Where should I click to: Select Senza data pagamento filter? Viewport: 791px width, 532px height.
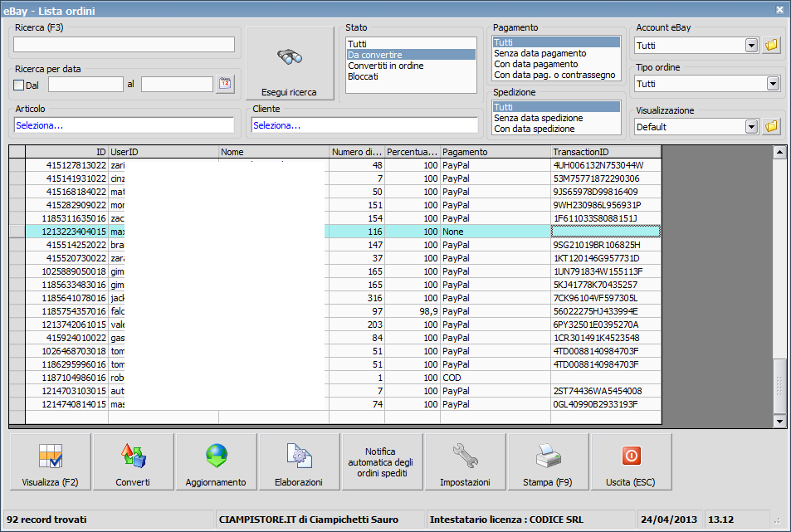pyautogui.click(x=556, y=53)
